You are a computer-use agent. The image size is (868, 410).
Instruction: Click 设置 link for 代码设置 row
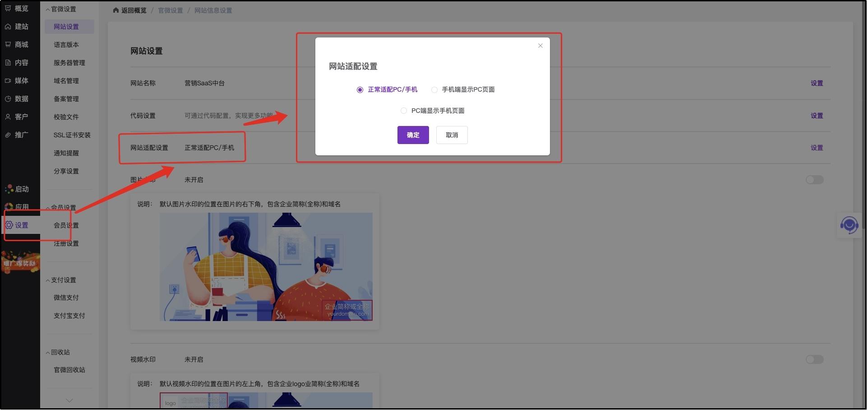pyautogui.click(x=817, y=116)
